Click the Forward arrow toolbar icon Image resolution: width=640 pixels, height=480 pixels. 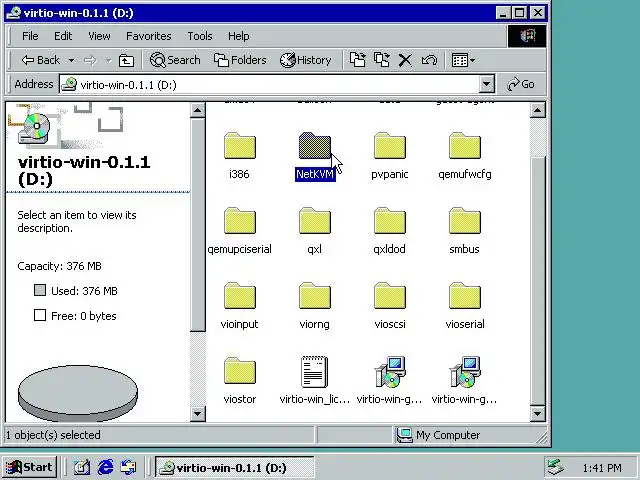click(90, 60)
